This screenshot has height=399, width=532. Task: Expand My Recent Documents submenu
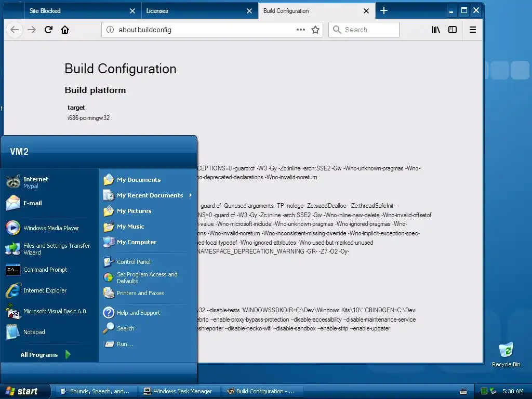[x=148, y=195]
